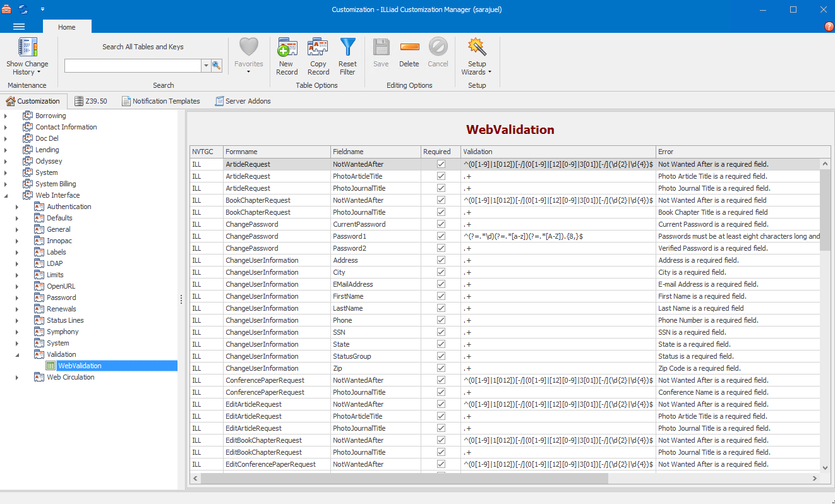The width and height of the screenshot is (835, 504).
Task: Open the search history dropdown
Action: pos(205,65)
